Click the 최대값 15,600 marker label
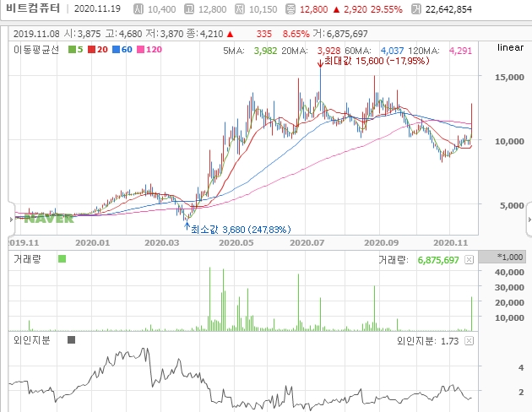The image size is (532, 412). point(377,61)
